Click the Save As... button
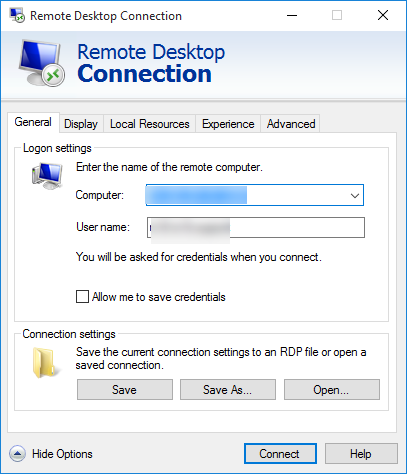Viewport: 407px width, 474px height. click(x=228, y=389)
